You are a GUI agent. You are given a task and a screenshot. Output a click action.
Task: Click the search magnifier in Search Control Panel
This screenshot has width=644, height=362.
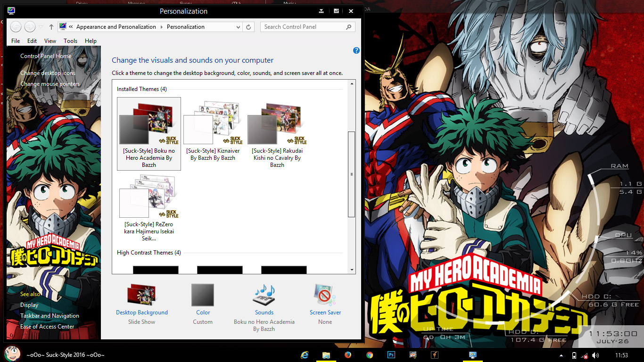[x=349, y=27]
